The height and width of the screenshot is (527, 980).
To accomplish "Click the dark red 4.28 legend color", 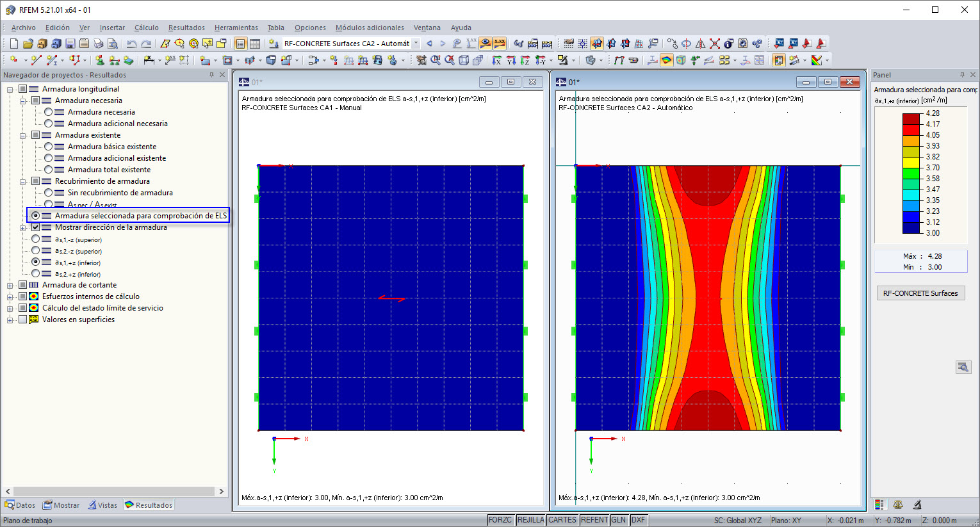I will [x=911, y=118].
